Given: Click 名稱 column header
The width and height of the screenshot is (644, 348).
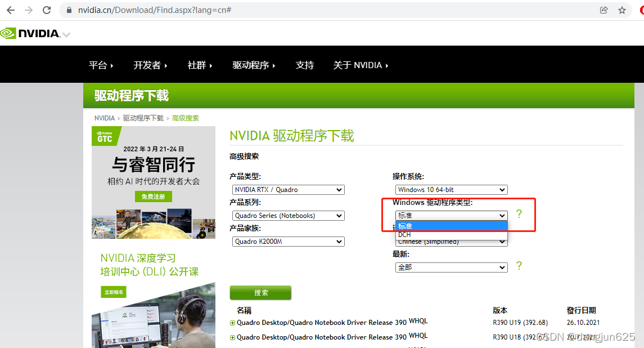Looking at the screenshot, I should (244, 311).
